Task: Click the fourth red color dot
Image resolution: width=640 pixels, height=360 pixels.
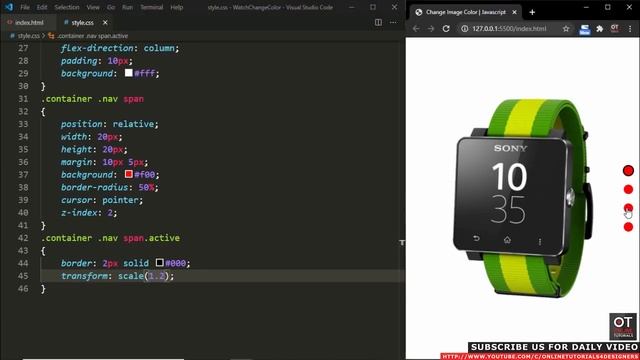Action: [x=628, y=227]
